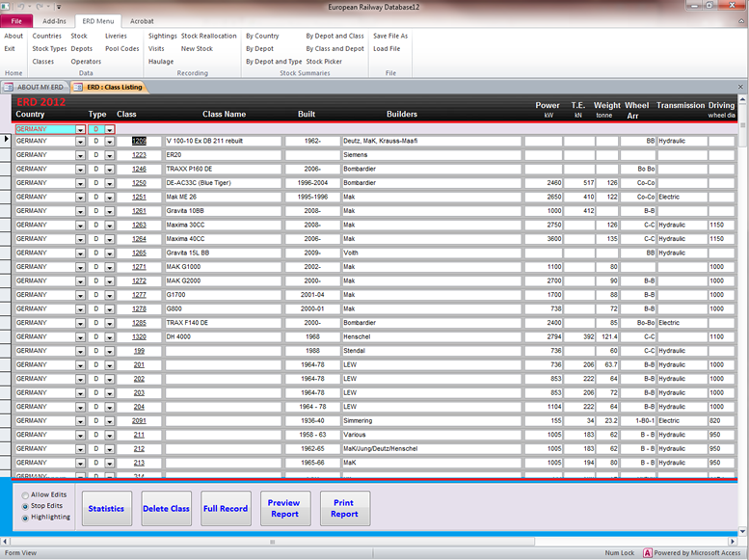Click the current record selector arrow for class 1206
The height and width of the screenshot is (560, 749).
pyautogui.click(x=6, y=139)
